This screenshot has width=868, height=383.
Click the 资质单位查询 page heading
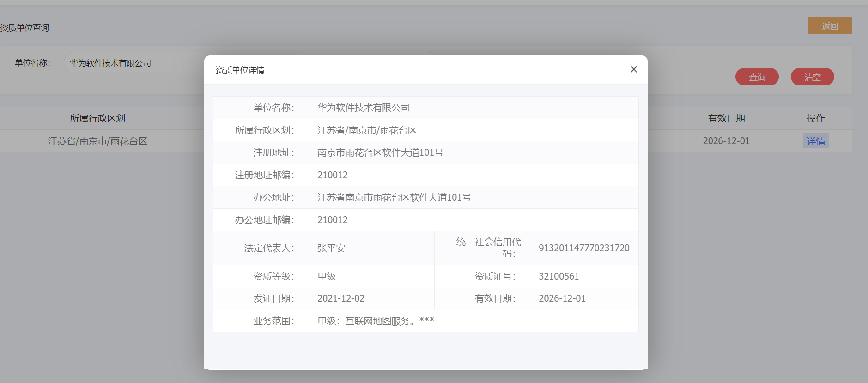point(24,28)
